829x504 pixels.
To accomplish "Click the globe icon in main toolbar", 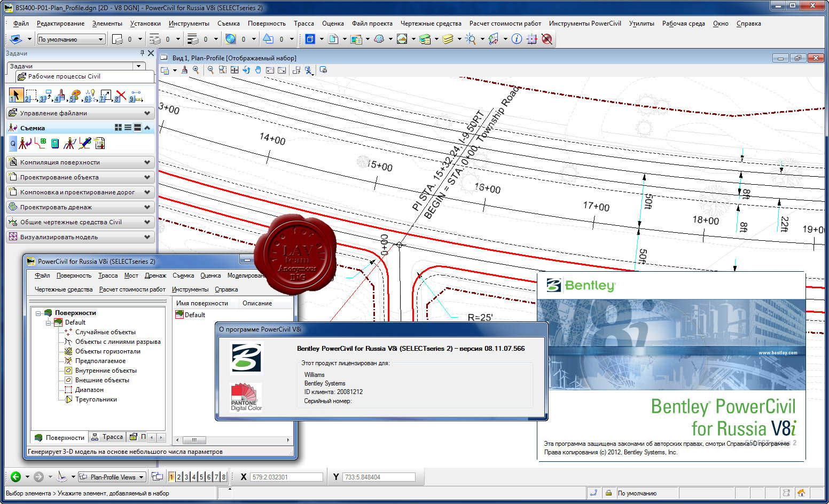I will coord(230,39).
